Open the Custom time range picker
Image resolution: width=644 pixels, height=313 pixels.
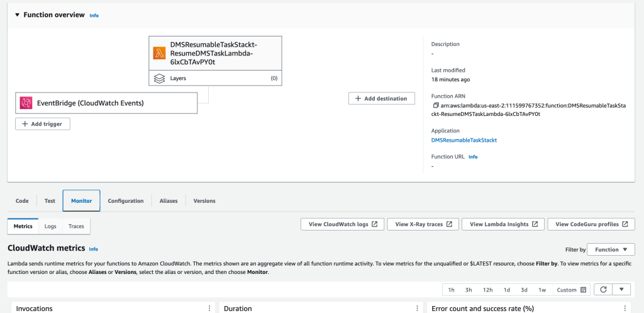571,290
